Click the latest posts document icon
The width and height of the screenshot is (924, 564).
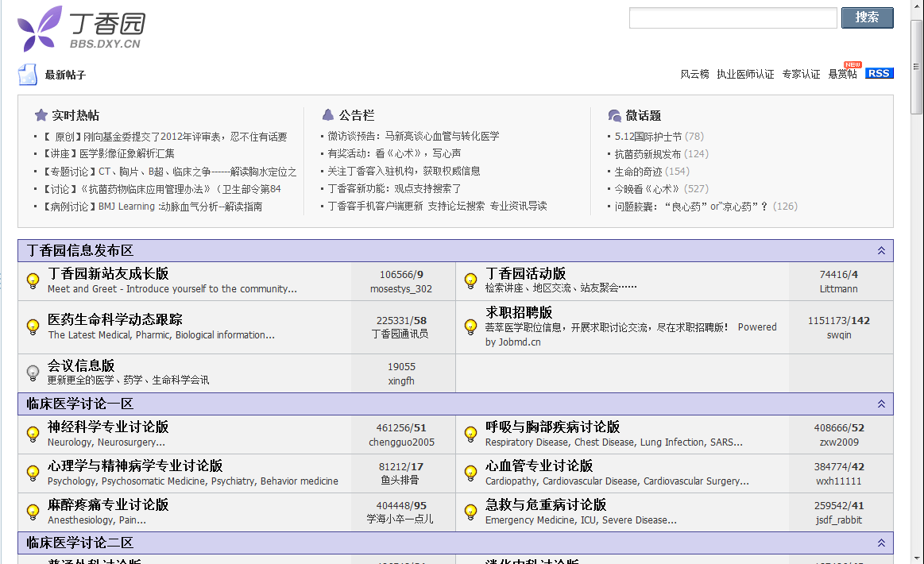pyautogui.click(x=28, y=75)
